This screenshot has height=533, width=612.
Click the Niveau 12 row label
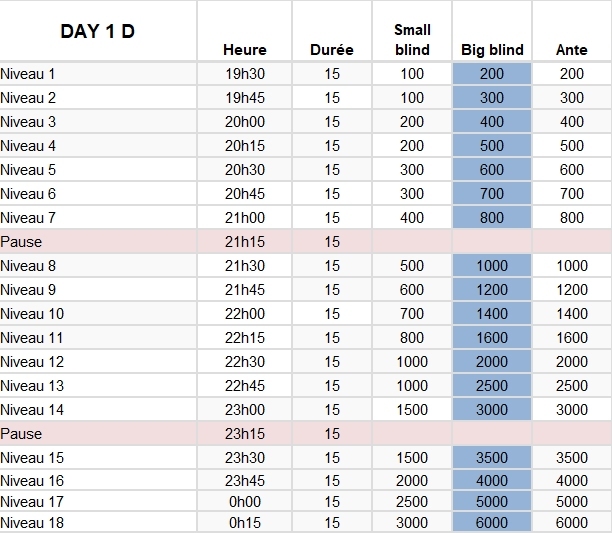pyautogui.click(x=32, y=362)
